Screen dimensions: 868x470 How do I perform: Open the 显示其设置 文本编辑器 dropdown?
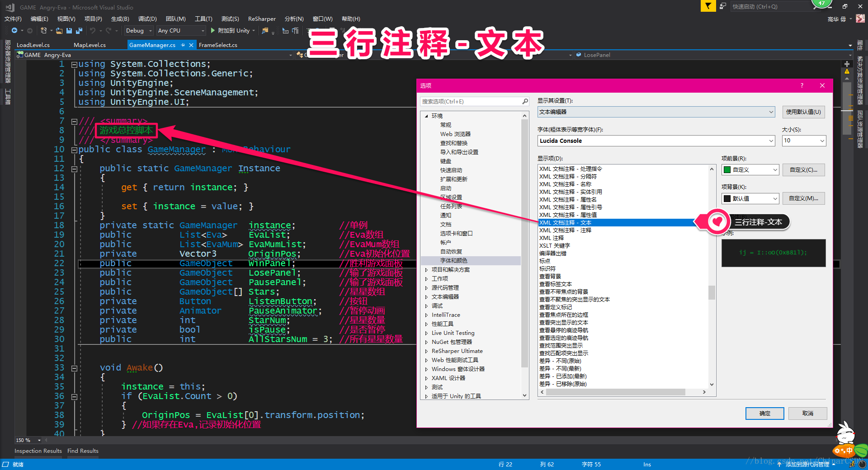656,112
